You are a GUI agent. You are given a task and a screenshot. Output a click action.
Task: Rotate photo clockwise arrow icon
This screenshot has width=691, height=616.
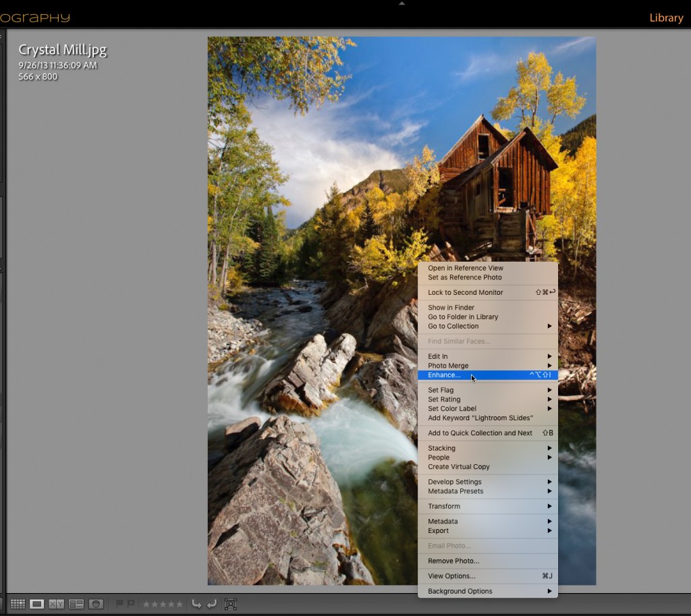coord(212,604)
